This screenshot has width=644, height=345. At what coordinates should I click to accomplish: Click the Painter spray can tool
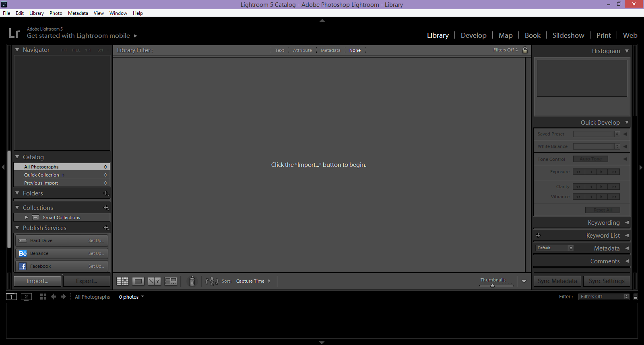pos(192,281)
